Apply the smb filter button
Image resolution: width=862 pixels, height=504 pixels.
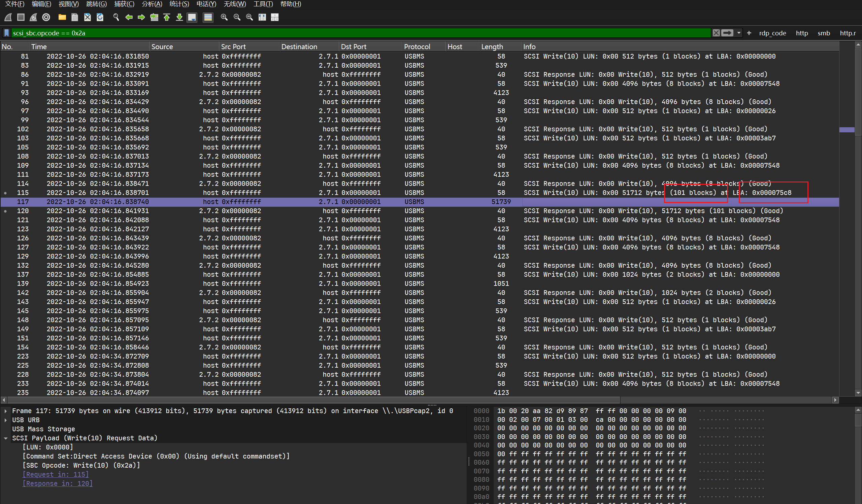(824, 33)
